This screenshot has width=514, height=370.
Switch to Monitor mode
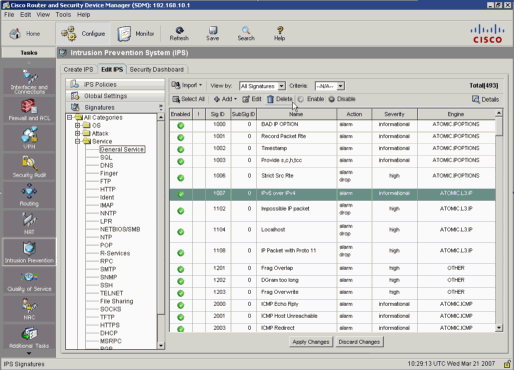tap(135, 34)
